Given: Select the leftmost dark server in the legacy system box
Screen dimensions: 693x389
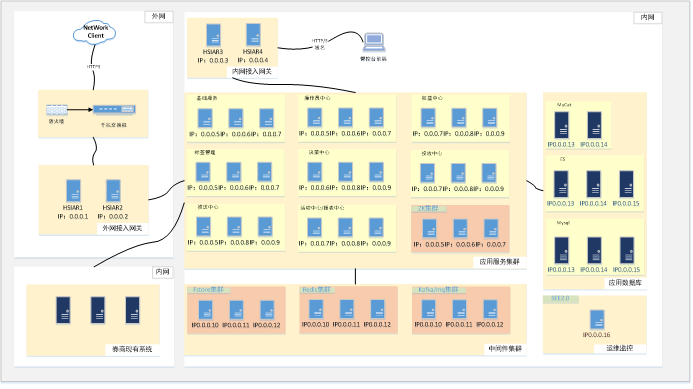Looking at the screenshot, I should click(x=63, y=310).
